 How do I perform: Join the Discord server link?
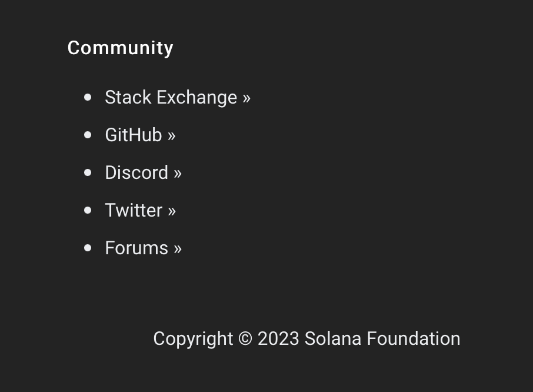click(x=136, y=172)
